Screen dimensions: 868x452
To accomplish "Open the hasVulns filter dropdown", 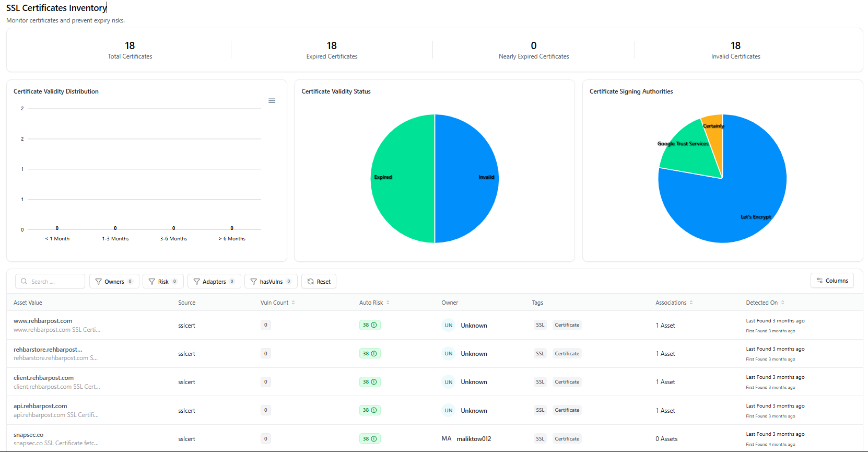I will tap(271, 281).
